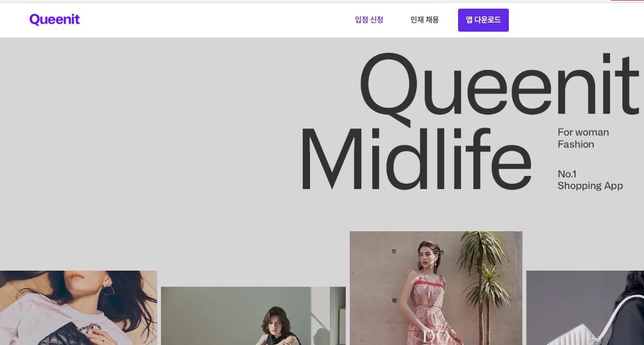
Task: Open the 인재 채용 menu link
Action: (425, 20)
